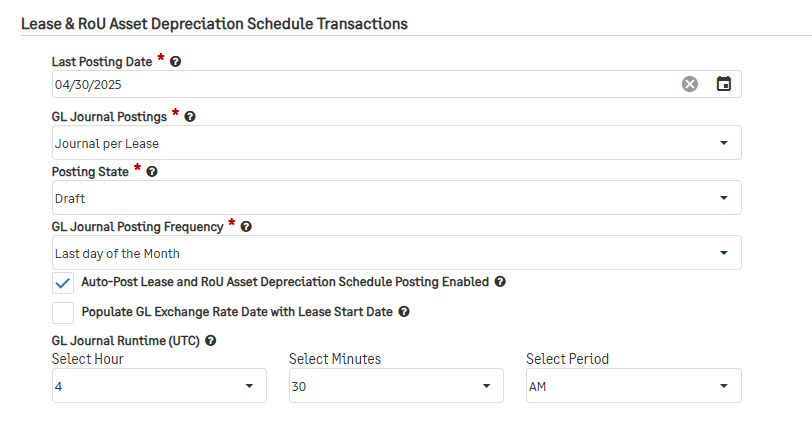
Task: View help for Populate GL Exchange Rate Date
Action: pos(404,312)
